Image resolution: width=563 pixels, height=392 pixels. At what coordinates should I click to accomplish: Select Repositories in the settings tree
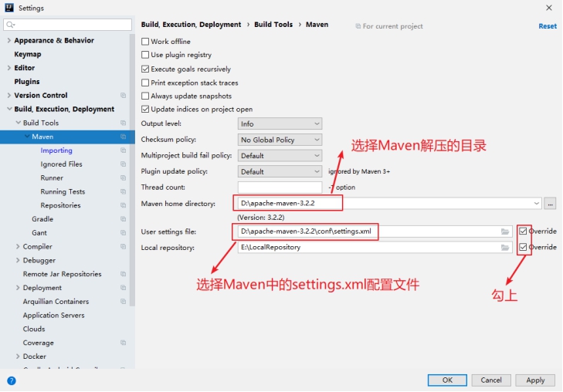[60, 205]
